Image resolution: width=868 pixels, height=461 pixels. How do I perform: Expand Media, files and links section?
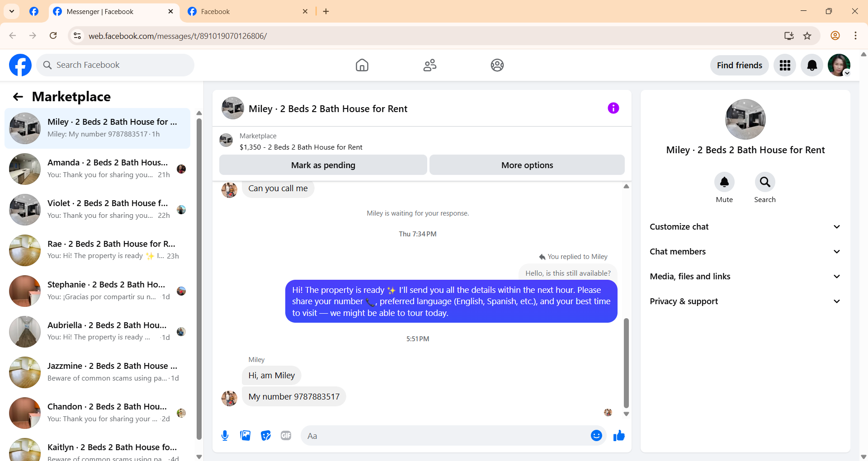(x=745, y=277)
